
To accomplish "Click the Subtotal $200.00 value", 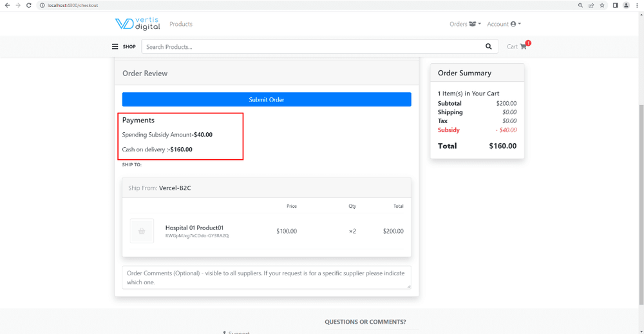I will pyautogui.click(x=506, y=103).
